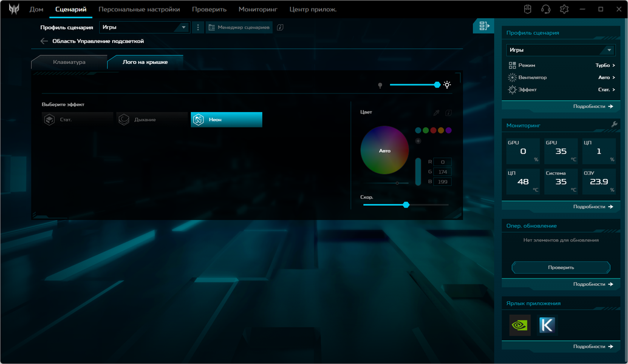
Task: Click the headset support icon
Action: coord(545,9)
